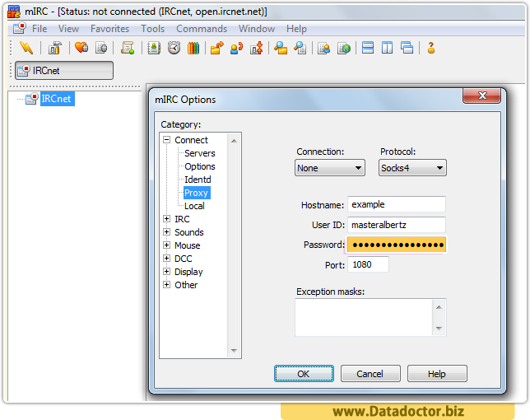Open the File menu
The width and height of the screenshot is (530, 420).
(x=40, y=29)
